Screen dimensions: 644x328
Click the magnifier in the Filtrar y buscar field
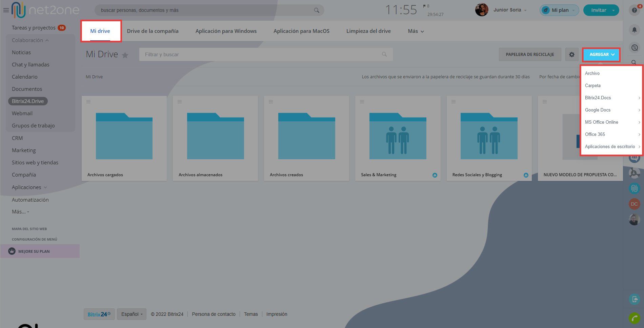[x=384, y=54]
